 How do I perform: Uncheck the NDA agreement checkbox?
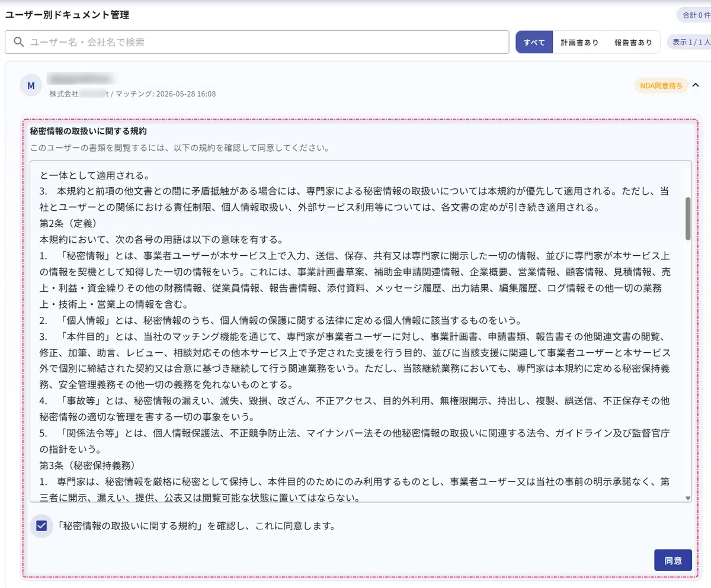coord(41,526)
